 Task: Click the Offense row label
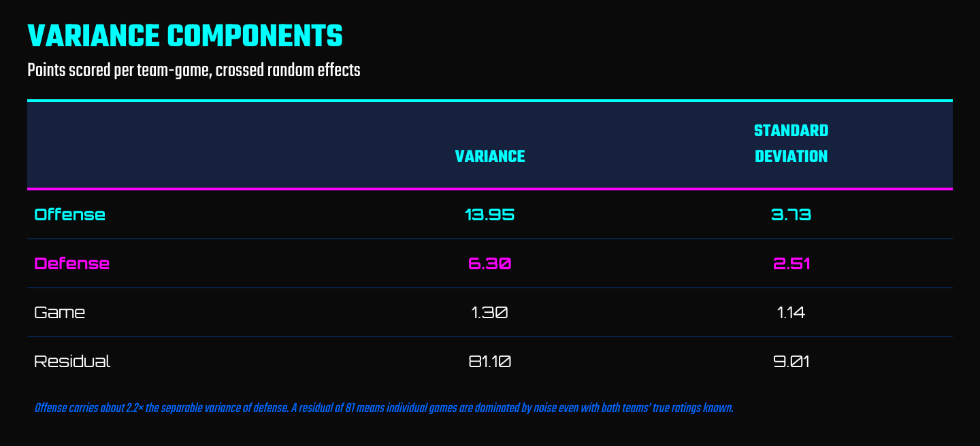(70, 215)
